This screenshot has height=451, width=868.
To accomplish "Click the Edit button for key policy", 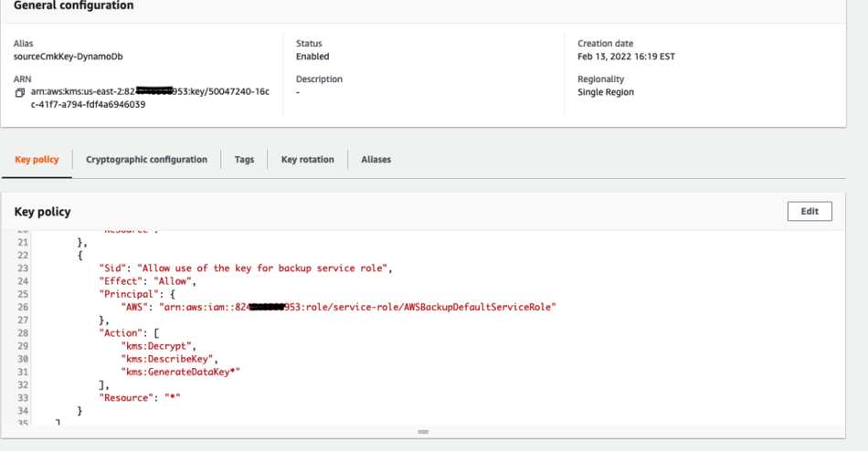I will tap(810, 212).
